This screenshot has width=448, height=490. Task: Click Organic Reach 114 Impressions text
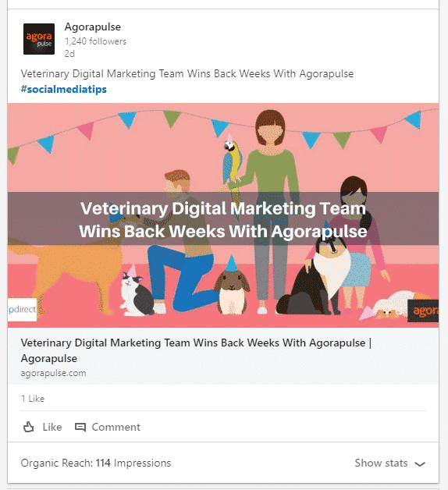(96, 463)
